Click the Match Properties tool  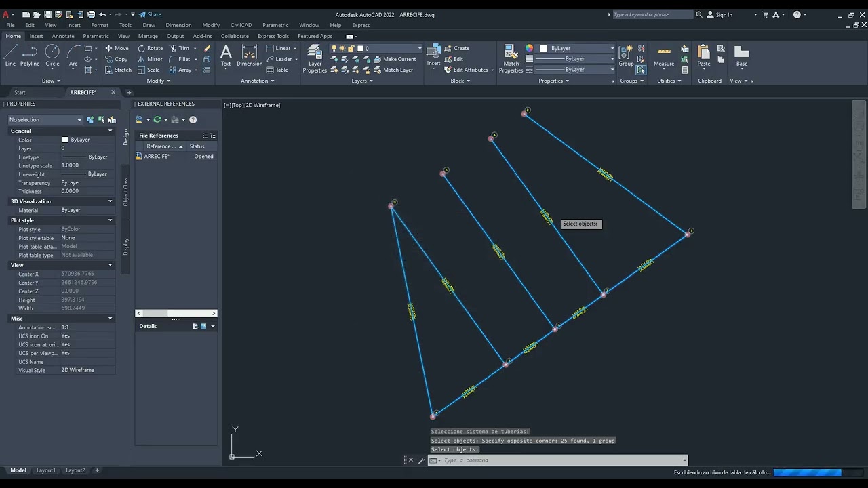[511, 58]
